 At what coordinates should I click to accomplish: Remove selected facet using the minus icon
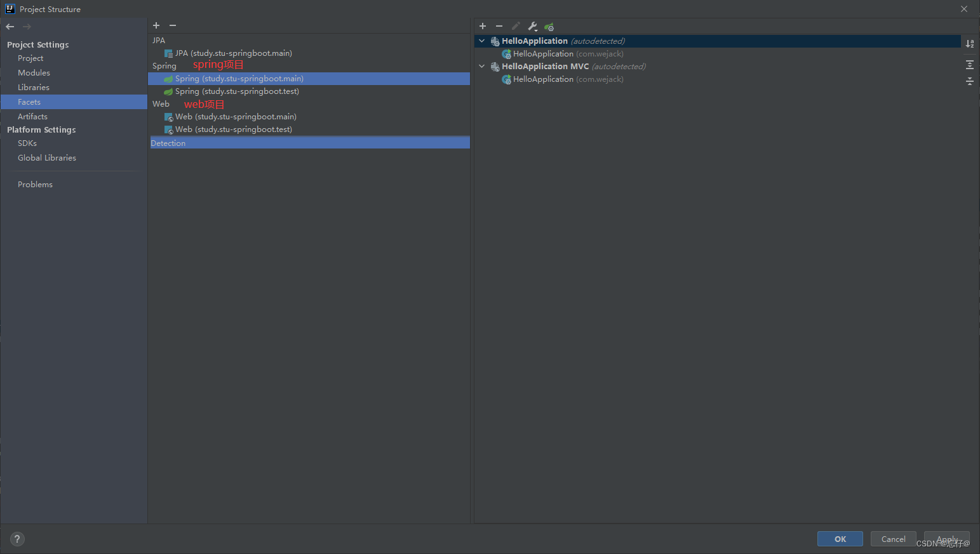tap(172, 25)
